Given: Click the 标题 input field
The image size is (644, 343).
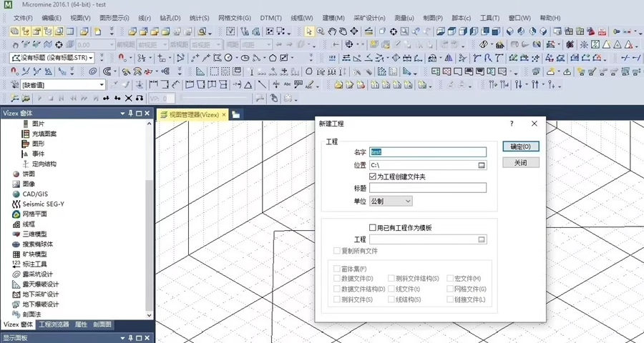Looking at the screenshot, I should [428, 188].
